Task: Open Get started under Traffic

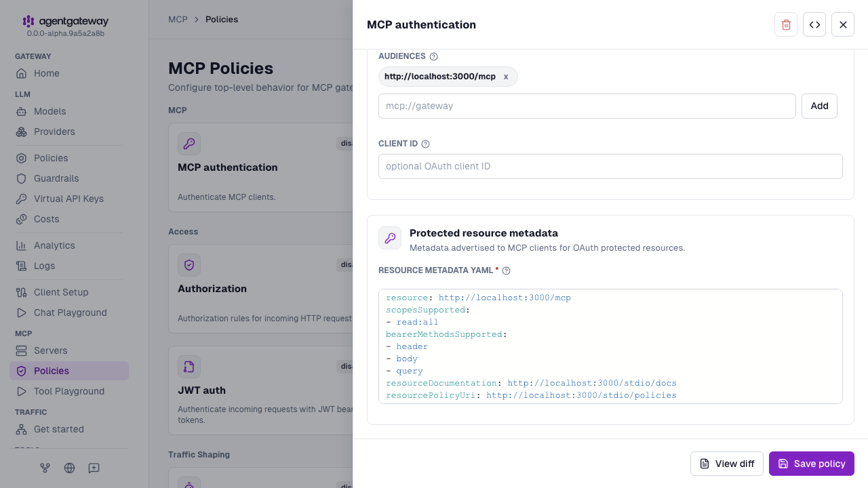Action: tap(69, 429)
